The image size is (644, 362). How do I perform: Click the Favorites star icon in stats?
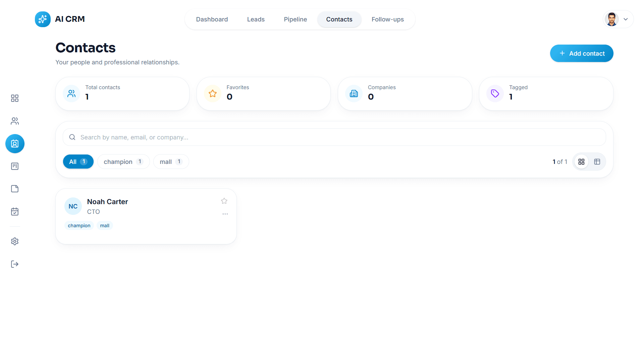tap(213, 94)
